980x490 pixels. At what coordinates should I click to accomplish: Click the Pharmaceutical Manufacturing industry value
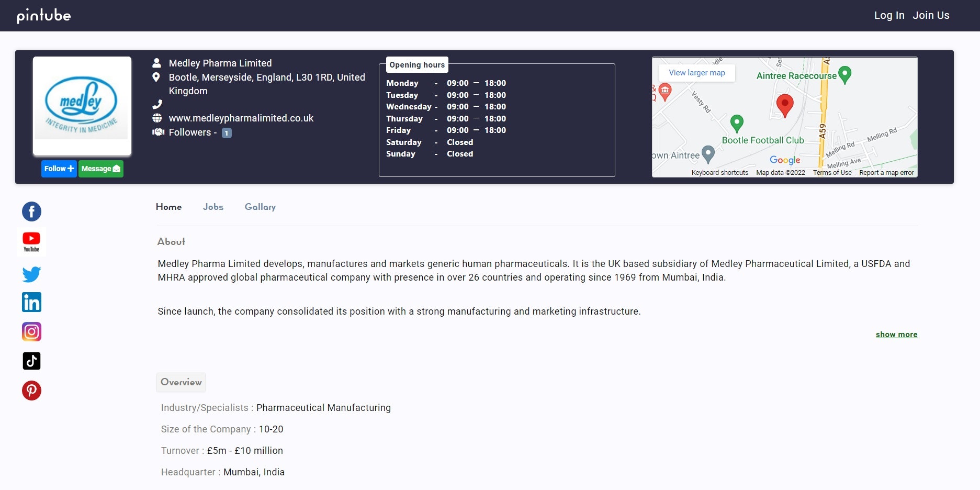pos(323,408)
